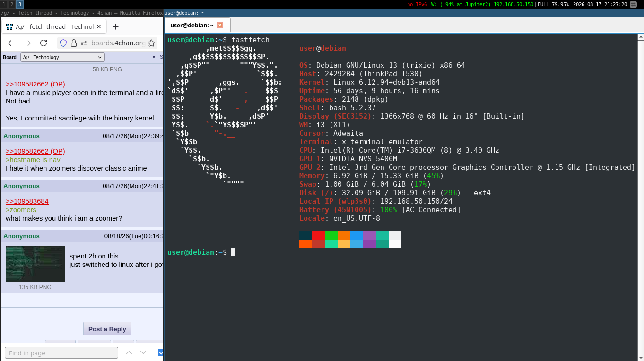
Task: Switch to i3 workspace 3
Action: [20, 4]
